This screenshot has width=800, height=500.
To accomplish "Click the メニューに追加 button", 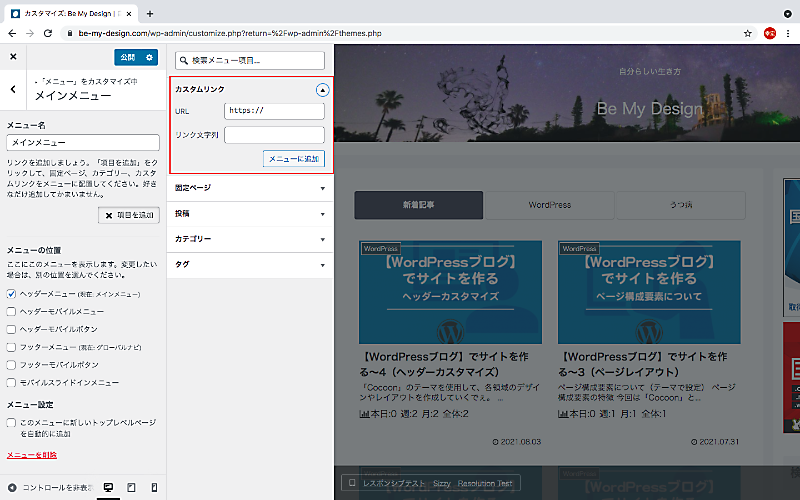I will pyautogui.click(x=294, y=159).
